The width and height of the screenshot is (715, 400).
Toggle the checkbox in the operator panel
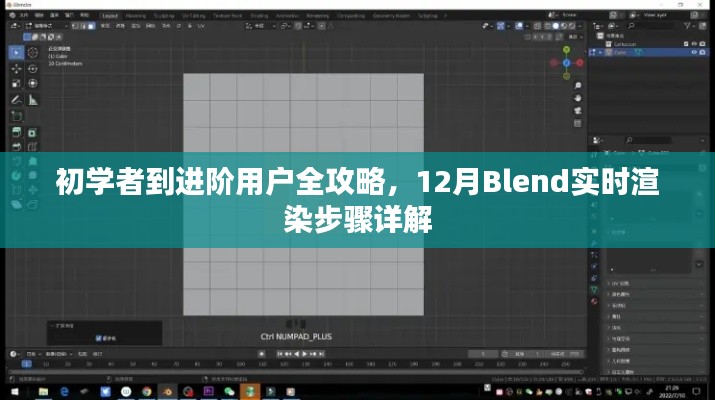tap(98, 338)
